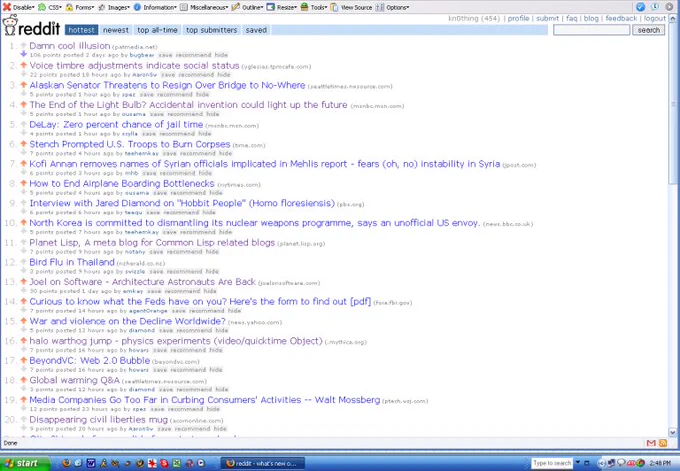
Task: Upvote the 'Bird Flu in Thailand' post
Action: [x=23, y=262]
